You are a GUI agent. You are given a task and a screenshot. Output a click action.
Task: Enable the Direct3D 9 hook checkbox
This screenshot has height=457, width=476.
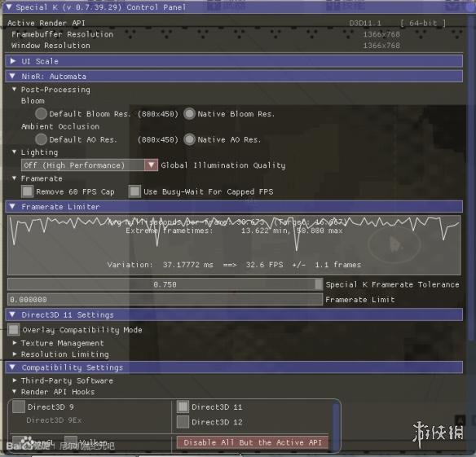(19, 406)
